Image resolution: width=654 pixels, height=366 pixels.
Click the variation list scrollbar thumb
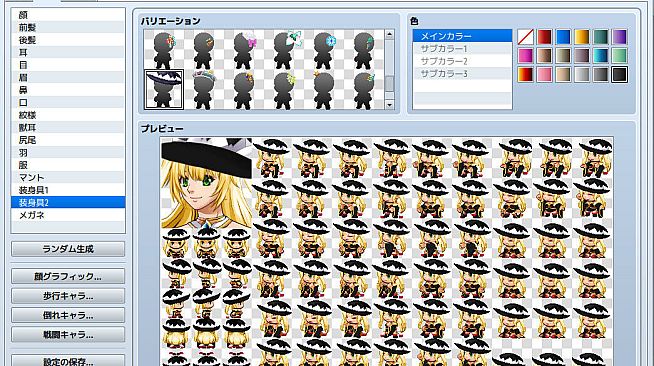(x=390, y=83)
